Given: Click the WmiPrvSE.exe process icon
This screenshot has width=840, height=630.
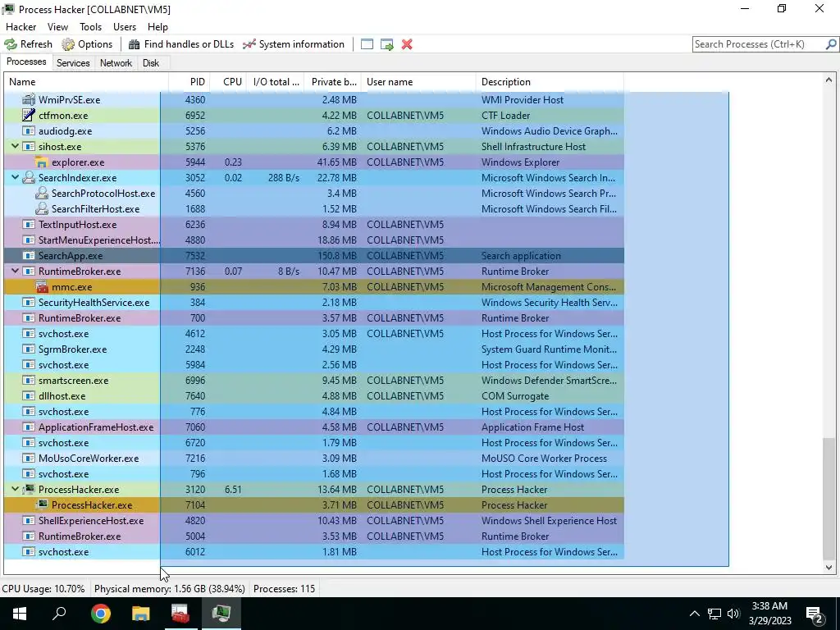Looking at the screenshot, I should [29, 99].
